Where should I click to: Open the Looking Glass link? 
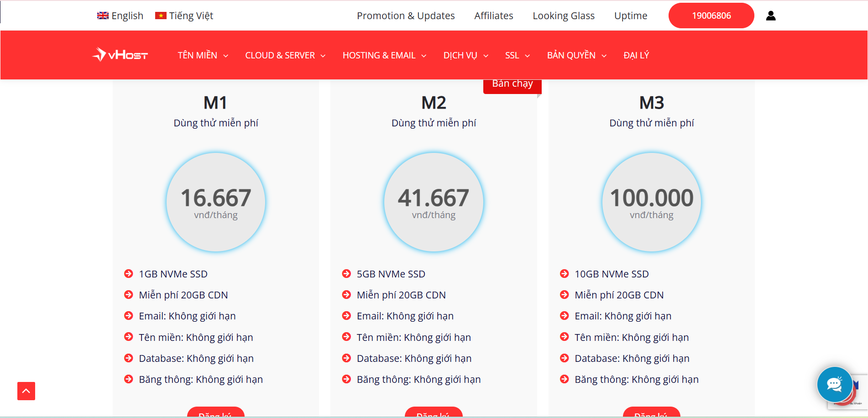(564, 16)
